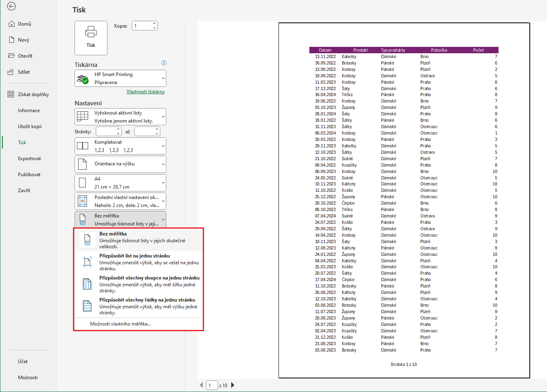Click the HP Smart Printing printer icon

click(x=83, y=79)
